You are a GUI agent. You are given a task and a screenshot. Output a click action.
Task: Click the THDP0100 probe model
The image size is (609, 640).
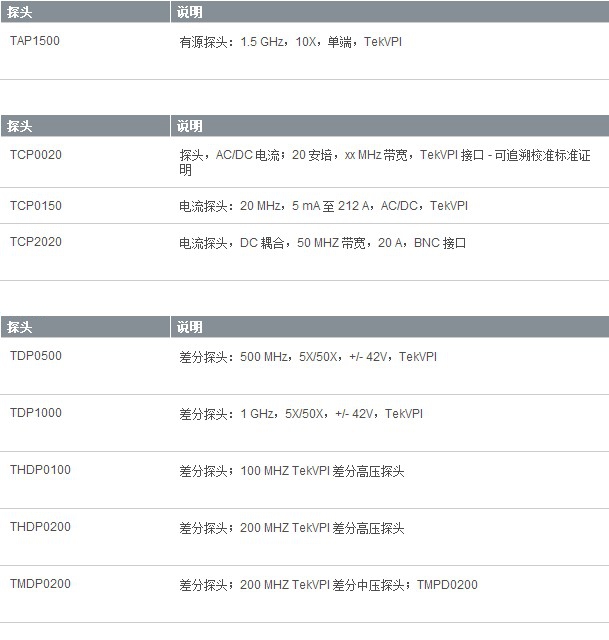(x=40, y=470)
